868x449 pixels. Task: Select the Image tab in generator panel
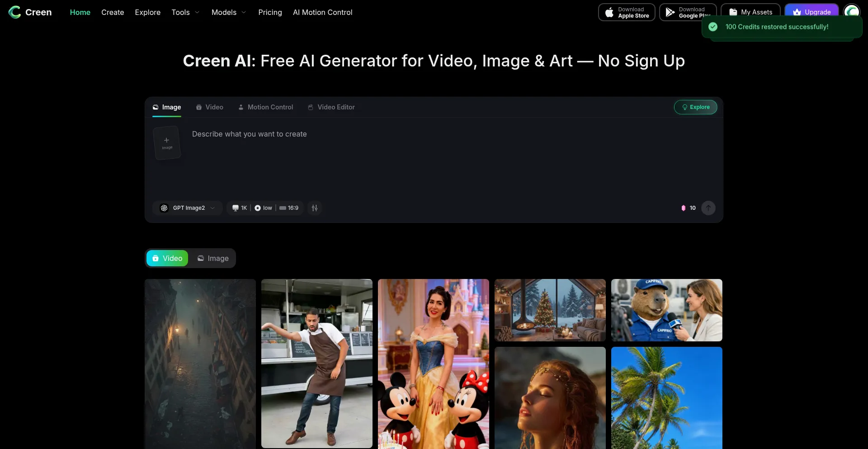coord(167,107)
